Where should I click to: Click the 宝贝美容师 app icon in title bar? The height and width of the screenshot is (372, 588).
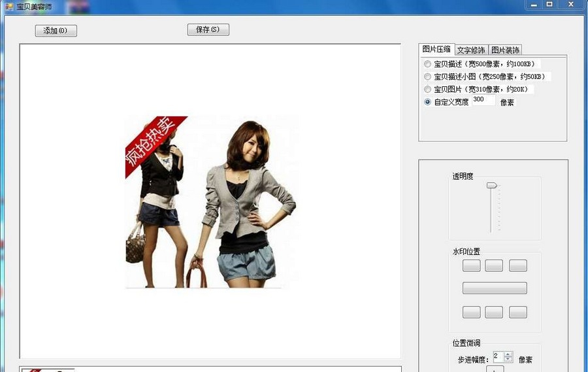click(9, 7)
